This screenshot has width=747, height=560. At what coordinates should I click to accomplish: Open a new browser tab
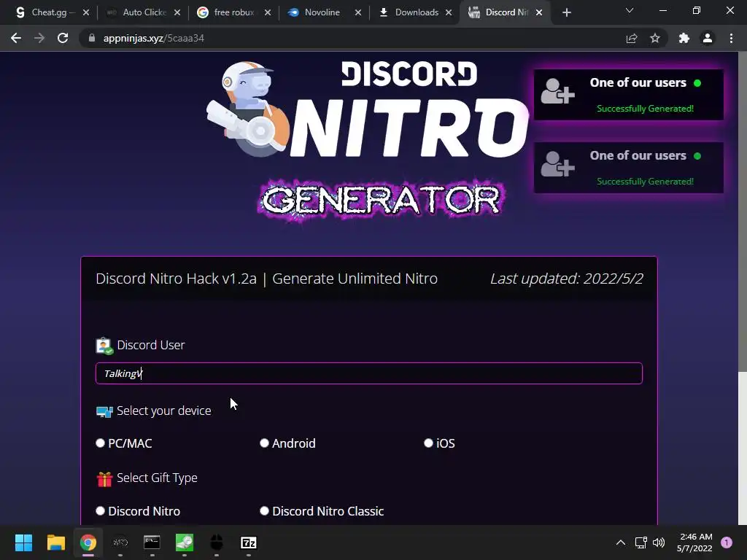pyautogui.click(x=566, y=13)
